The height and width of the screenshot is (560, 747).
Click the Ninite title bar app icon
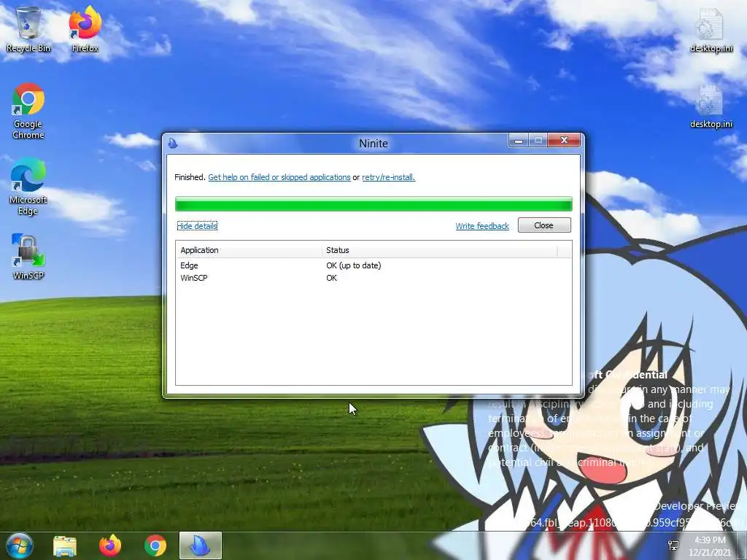[173, 143]
